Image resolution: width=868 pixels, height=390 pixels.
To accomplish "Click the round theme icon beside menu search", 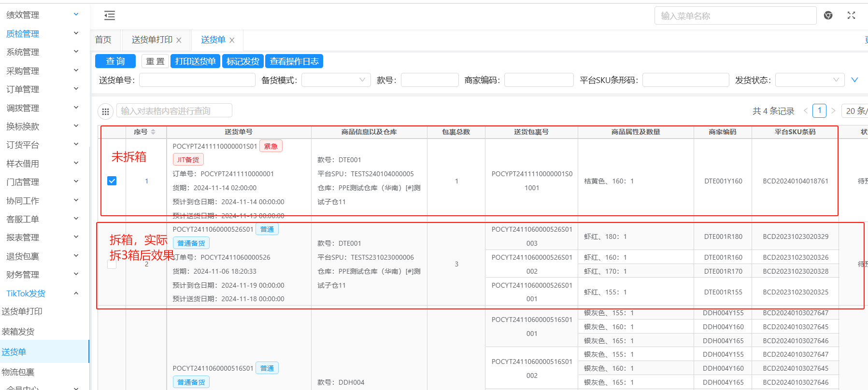I will click(828, 15).
